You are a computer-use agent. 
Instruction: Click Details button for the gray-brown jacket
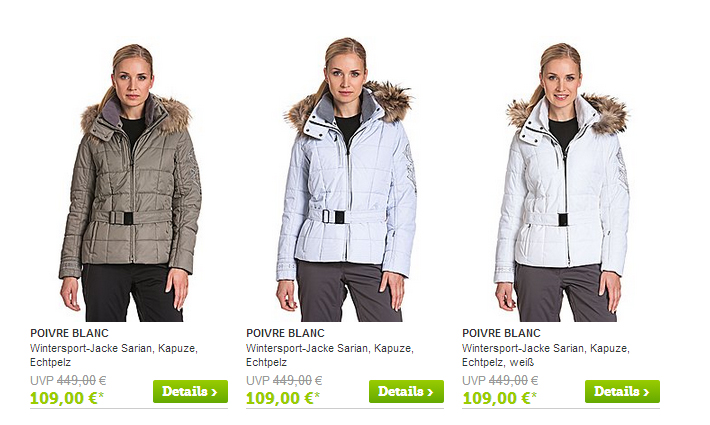[x=190, y=392]
